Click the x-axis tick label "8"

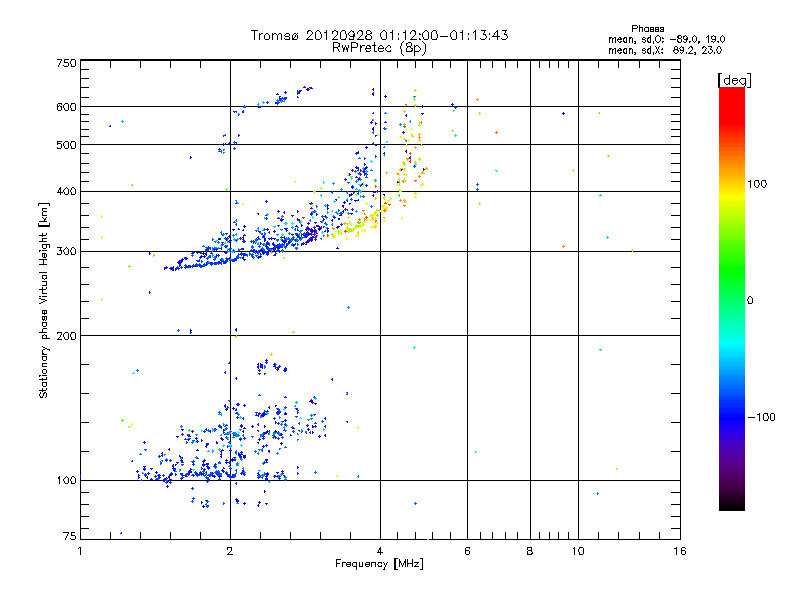point(530,551)
